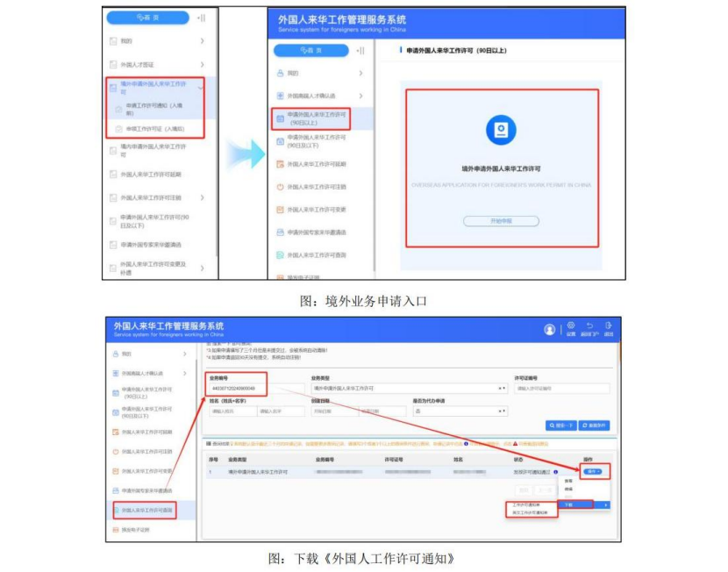Click power icon for 外国人来华工作许可注销

[280, 187]
